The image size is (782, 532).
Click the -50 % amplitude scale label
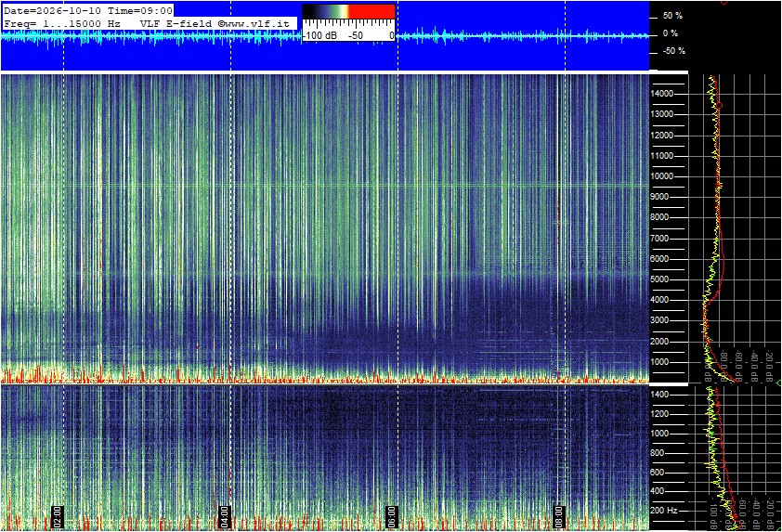pos(673,51)
